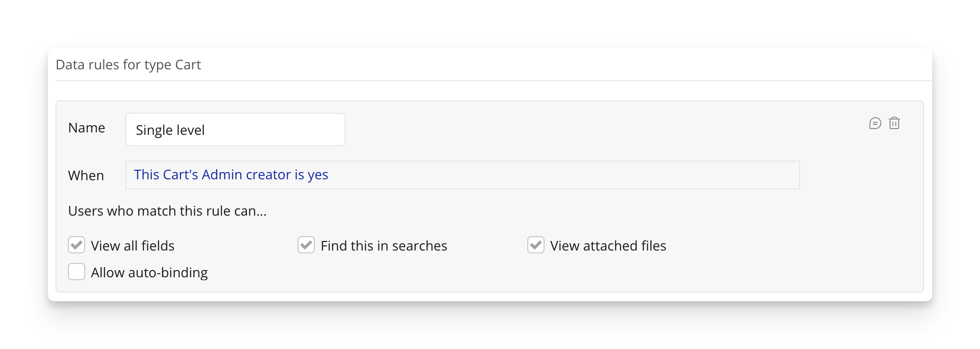Click the Name field containing "Single level"
This screenshot has height=349, width=980.
coord(235,130)
